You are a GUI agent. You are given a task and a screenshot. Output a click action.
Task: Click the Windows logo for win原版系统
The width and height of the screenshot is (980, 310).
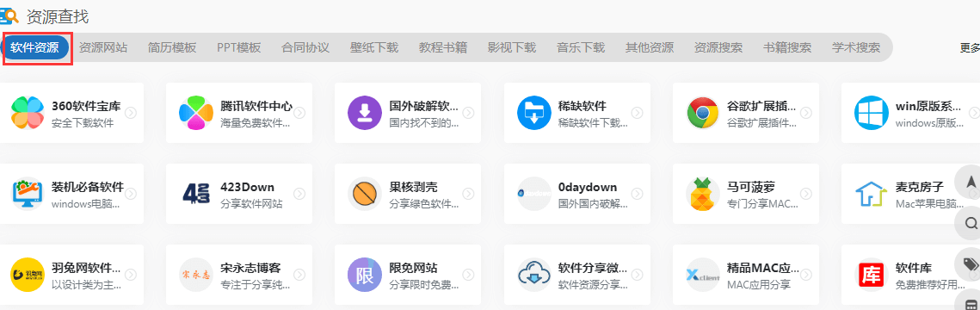pyautogui.click(x=872, y=113)
